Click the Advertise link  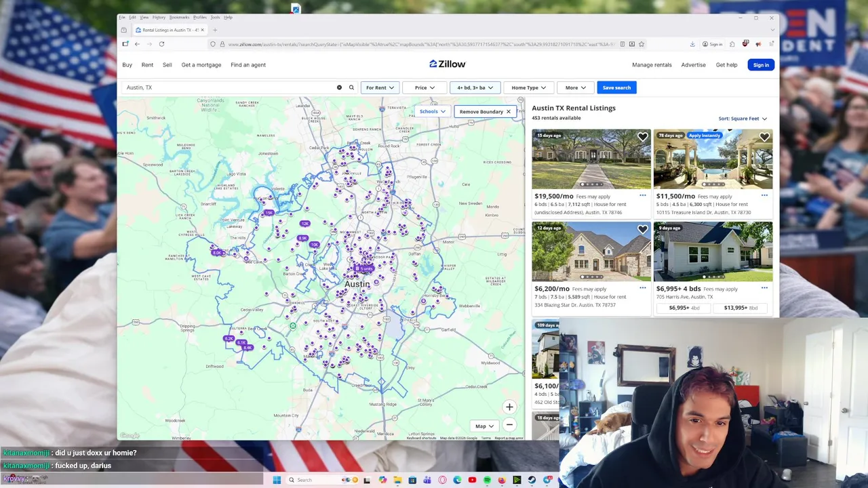tap(693, 65)
